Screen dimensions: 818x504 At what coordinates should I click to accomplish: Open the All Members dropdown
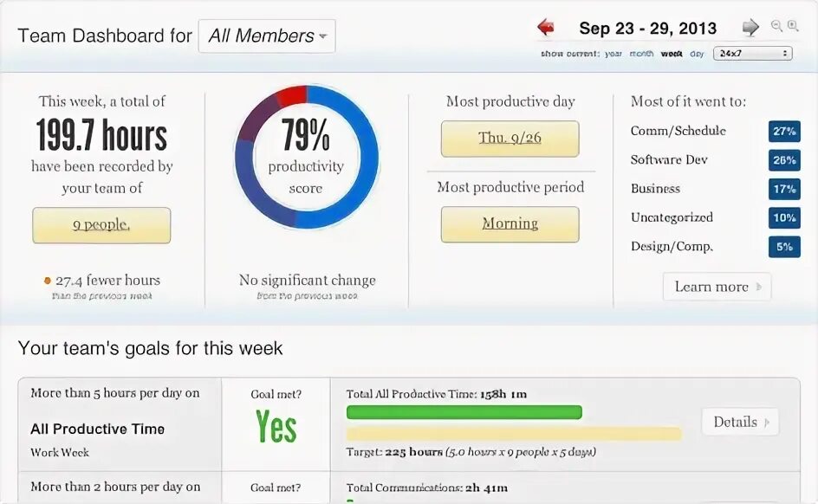coord(267,36)
